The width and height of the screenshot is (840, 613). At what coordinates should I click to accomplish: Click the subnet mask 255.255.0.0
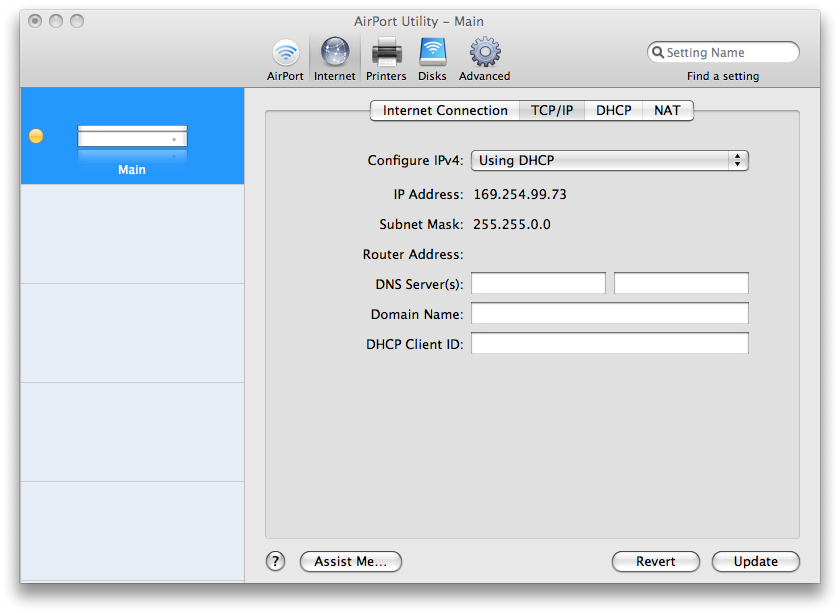(512, 224)
